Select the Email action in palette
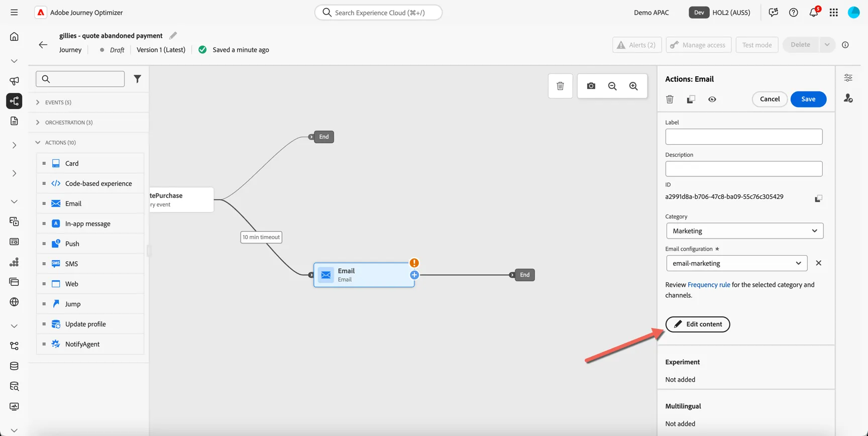Screen dimensions: 868x436 pos(90,203)
